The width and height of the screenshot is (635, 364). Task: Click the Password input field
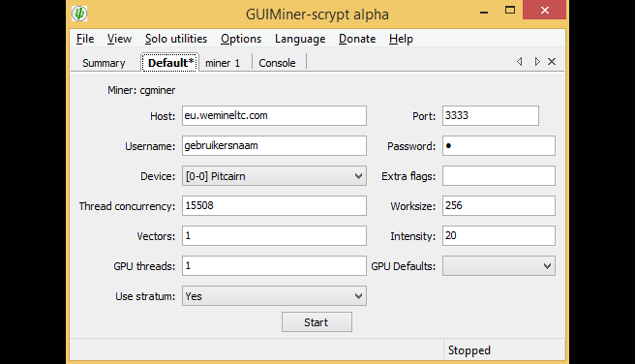[499, 146]
